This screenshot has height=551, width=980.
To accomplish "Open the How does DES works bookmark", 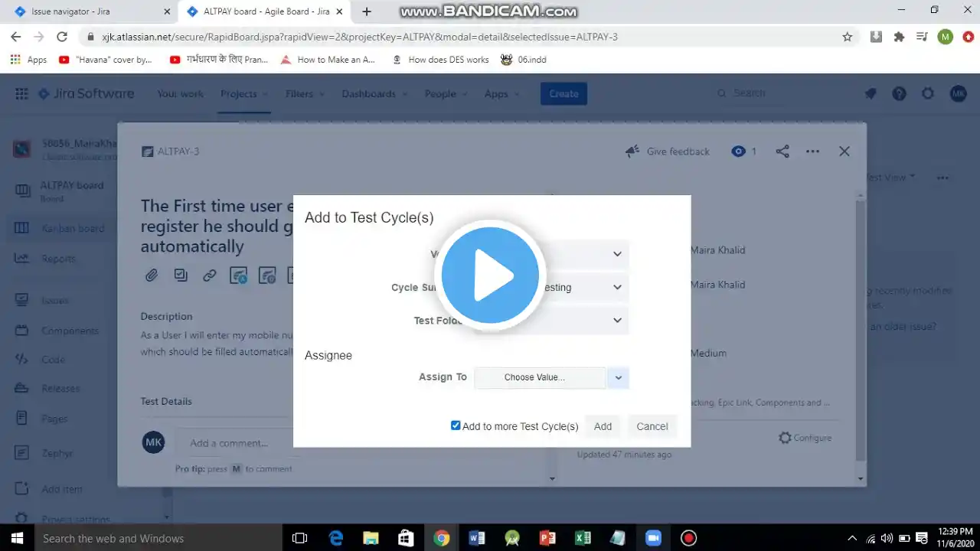I will pyautogui.click(x=440, y=60).
